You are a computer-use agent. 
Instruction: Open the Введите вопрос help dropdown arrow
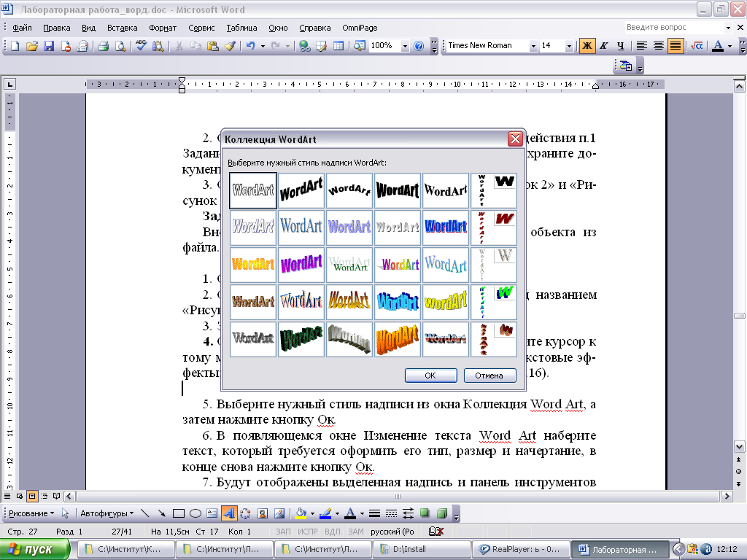coord(728,28)
